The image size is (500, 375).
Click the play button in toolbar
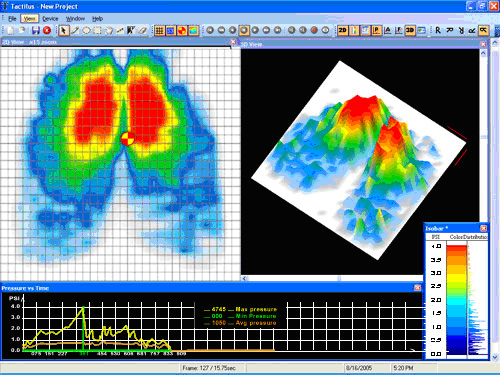(255, 30)
